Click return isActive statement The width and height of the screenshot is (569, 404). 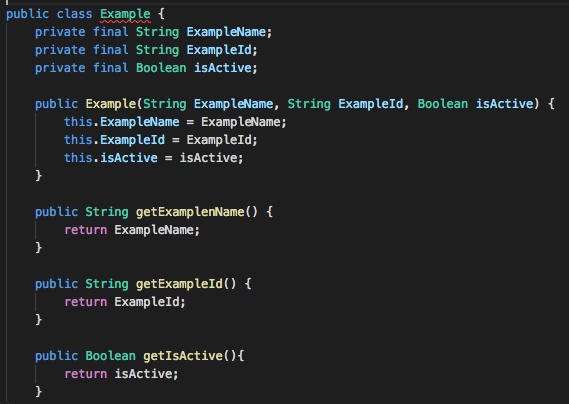pos(121,374)
